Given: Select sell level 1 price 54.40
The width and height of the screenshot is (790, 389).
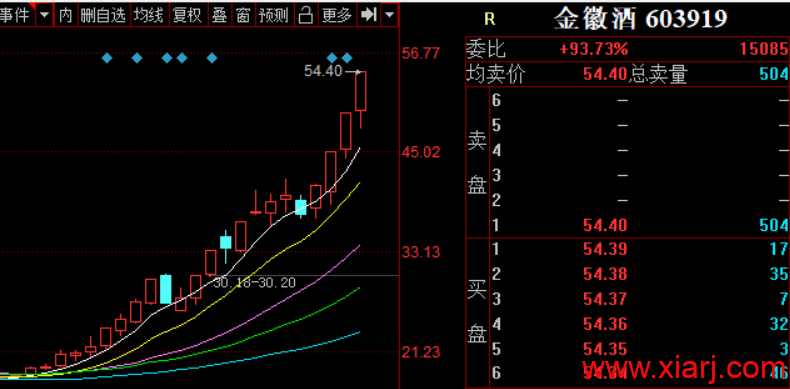Looking at the screenshot, I should 605,225.
